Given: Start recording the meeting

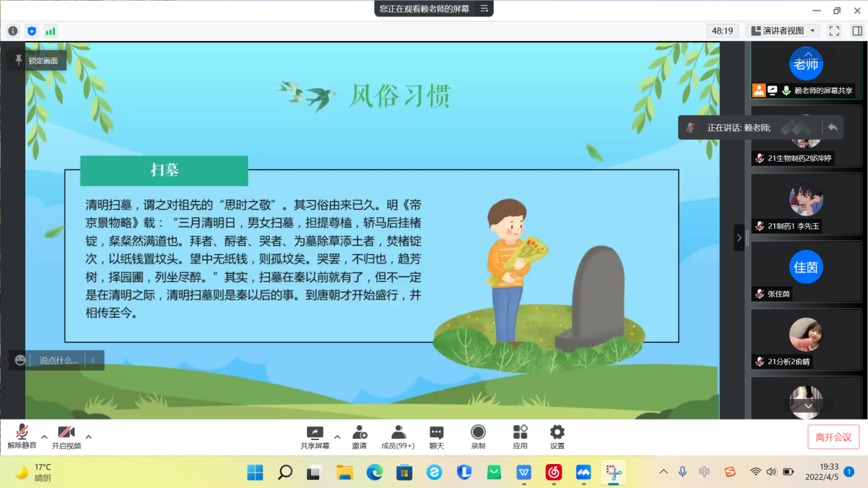Looking at the screenshot, I should tap(478, 437).
